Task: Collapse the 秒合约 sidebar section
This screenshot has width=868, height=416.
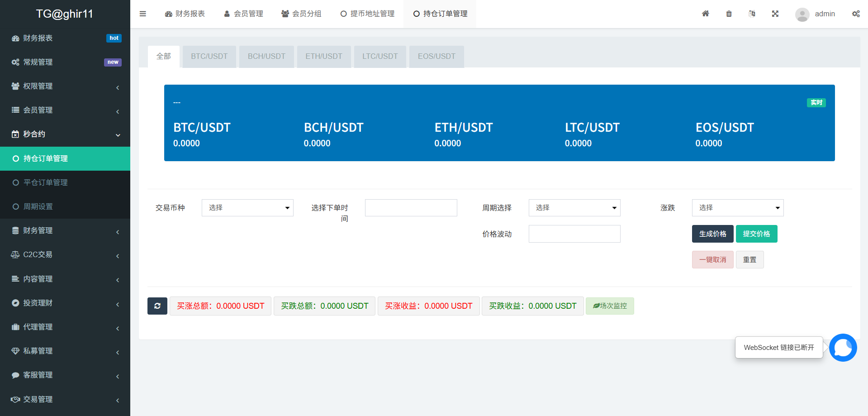Action: pos(65,134)
